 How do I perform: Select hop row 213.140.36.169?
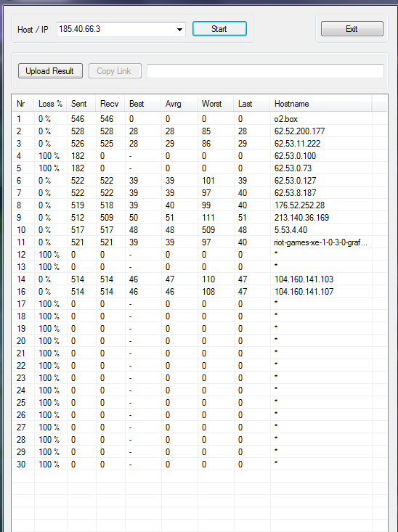pyautogui.click(x=200, y=218)
